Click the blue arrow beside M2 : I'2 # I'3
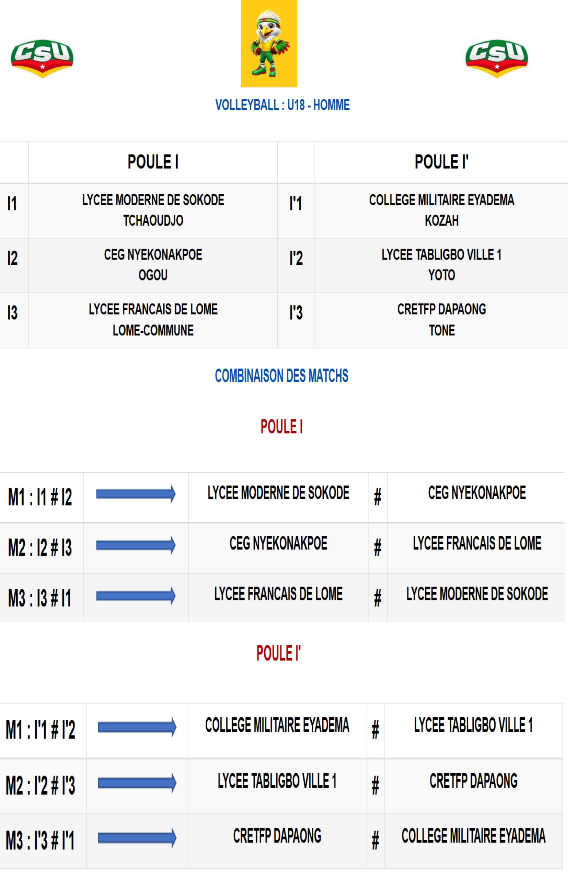Viewport: 588px width, 879px height. tap(137, 783)
